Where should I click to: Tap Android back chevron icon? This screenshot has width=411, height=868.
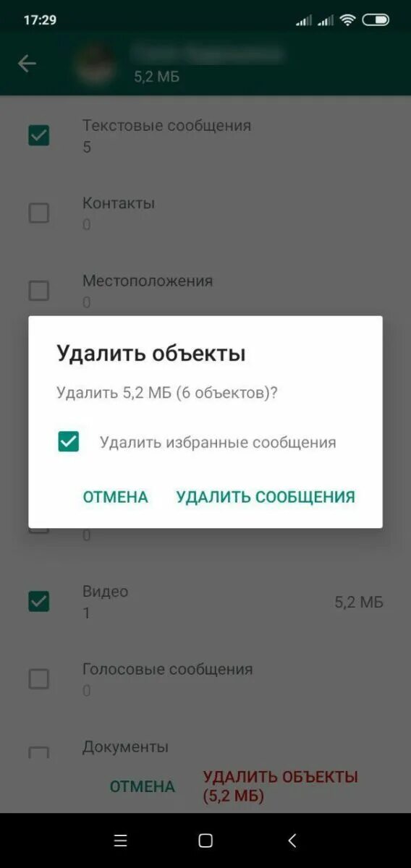pos(292,841)
